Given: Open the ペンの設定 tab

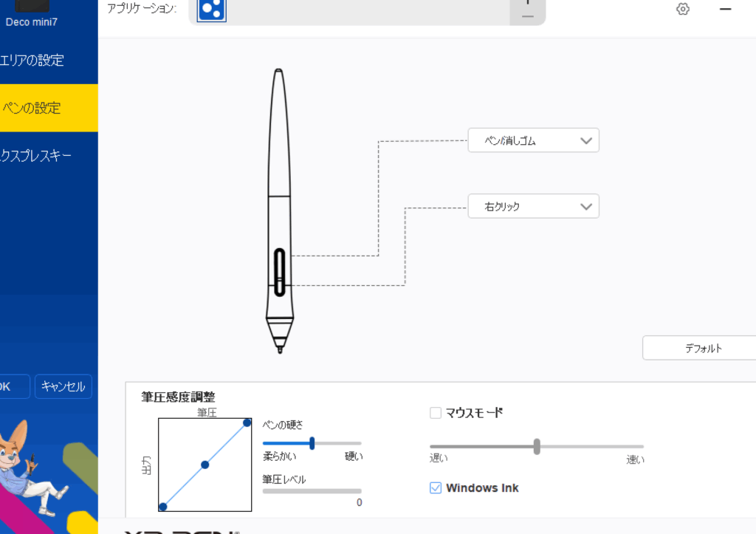Looking at the screenshot, I should [x=49, y=108].
